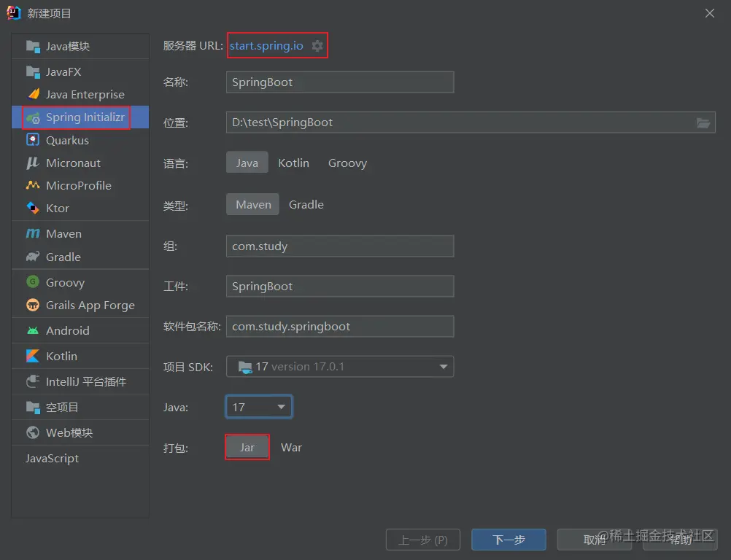This screenshot has height=560, width=731.
Task: Click the 下一步 next button
Action: tap(508, 540)
